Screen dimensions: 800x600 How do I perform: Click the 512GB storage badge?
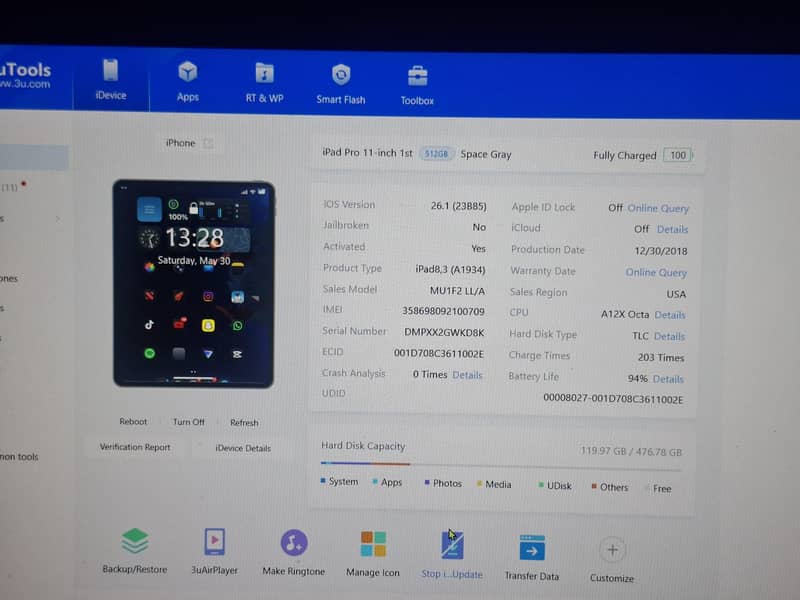pyautogui.click(x=436, y=154)
